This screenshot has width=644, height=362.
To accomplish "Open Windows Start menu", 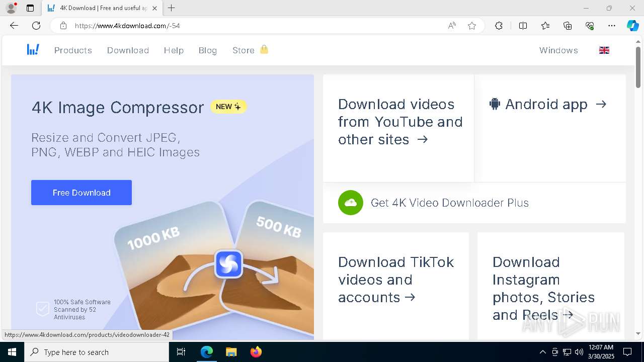I will [12, 352].
